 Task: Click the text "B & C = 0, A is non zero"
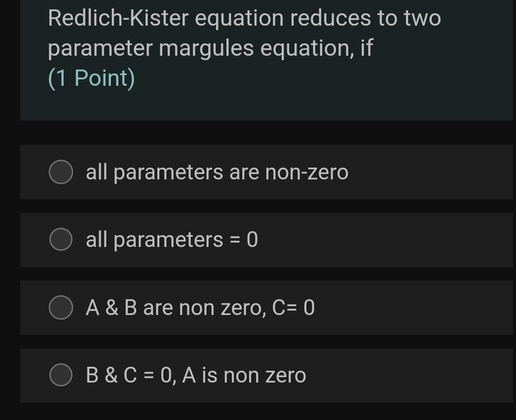[x=196, y=375]
